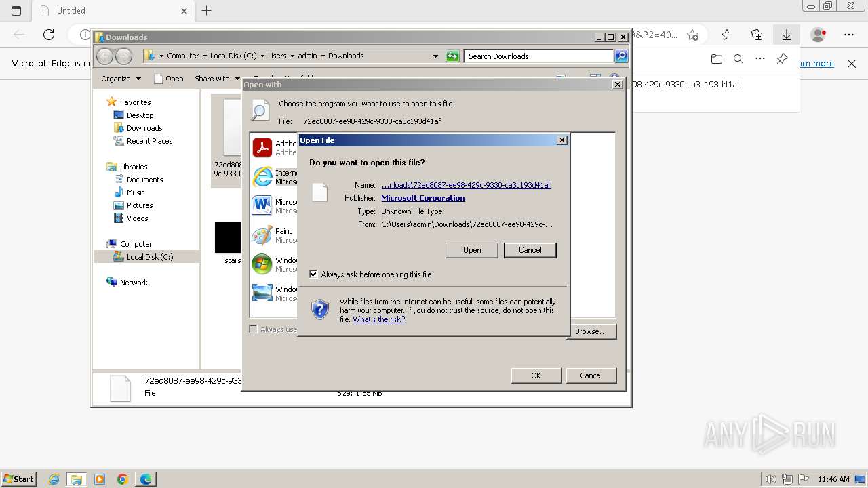Switch to the Untitled tab
Viewport: 868px width, 488px height.
[x=113, y=11]
